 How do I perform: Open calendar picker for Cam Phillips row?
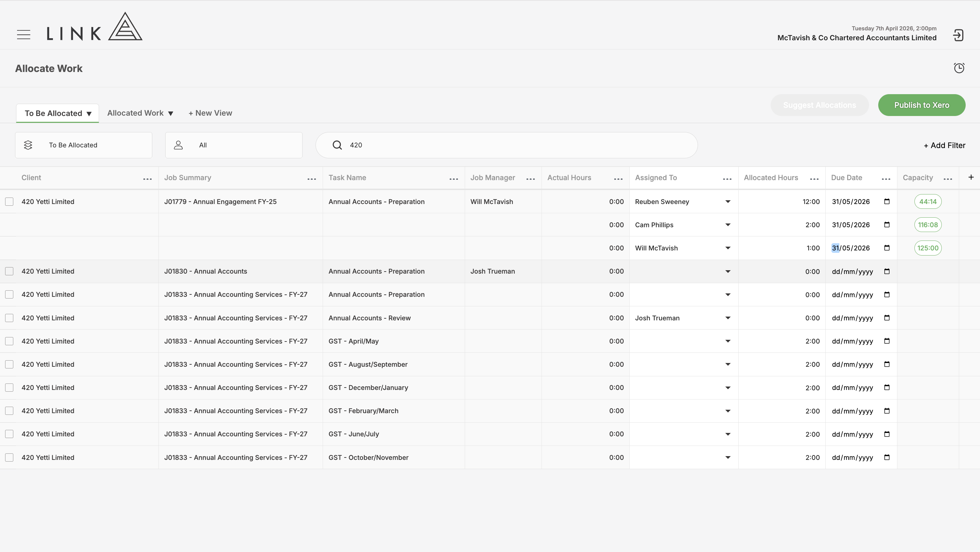pos(887,225)
